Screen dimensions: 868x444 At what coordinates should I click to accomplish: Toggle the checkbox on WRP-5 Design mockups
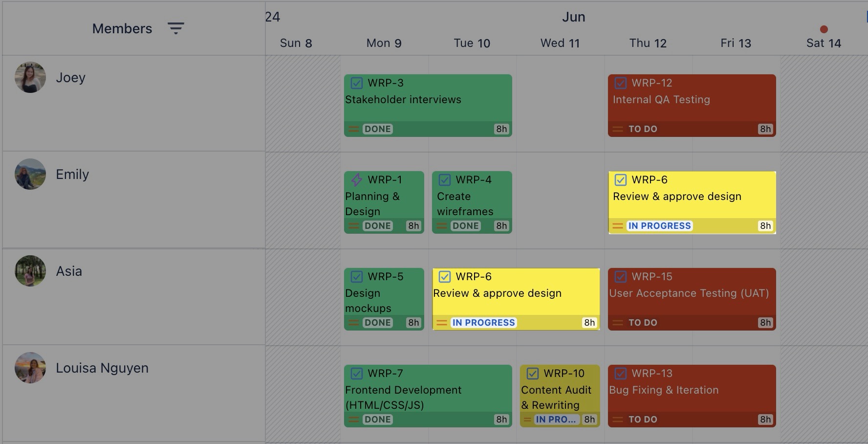click(x=356, y=277)
